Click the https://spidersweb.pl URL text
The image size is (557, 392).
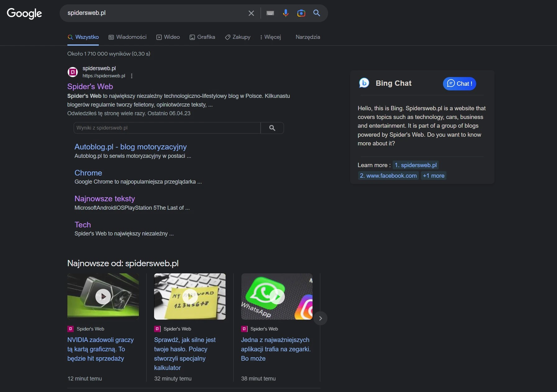pos(104,76)
